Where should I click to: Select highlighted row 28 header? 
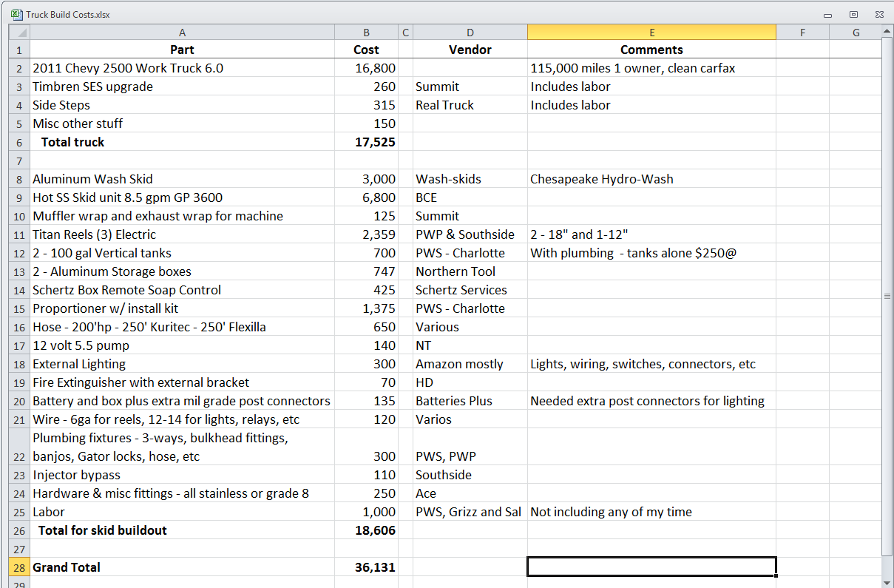coord(19,567)
